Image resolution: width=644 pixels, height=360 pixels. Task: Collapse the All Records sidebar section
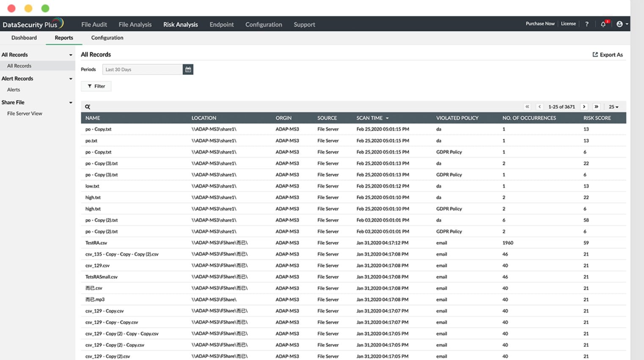[x=71, y=55]
